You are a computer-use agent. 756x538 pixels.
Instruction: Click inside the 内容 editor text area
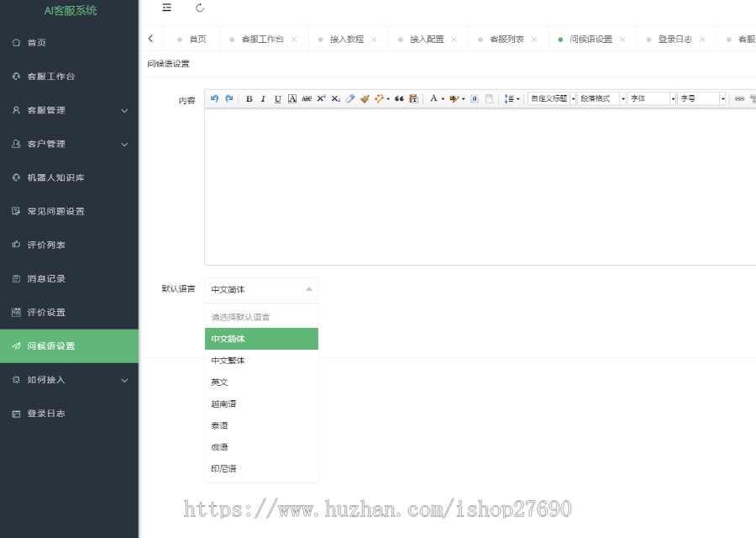click(x=480, y=187)
